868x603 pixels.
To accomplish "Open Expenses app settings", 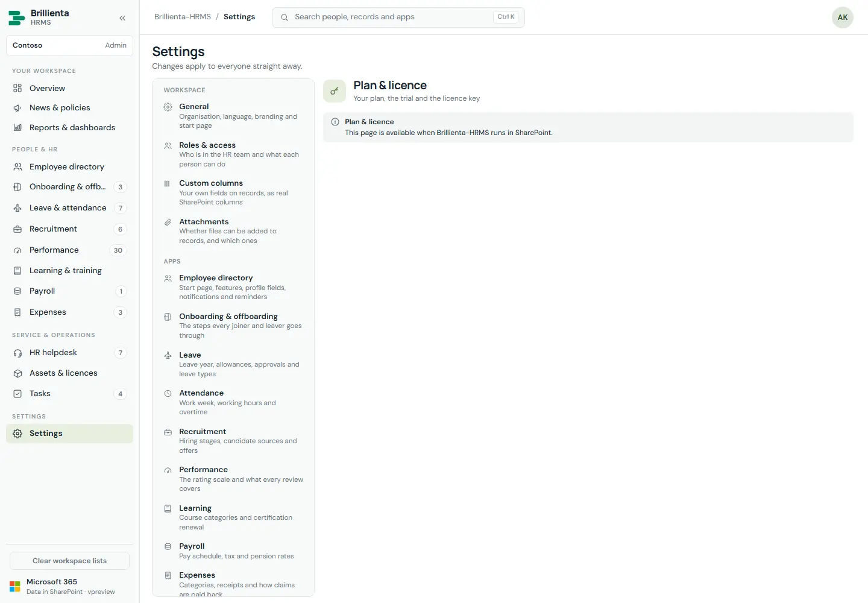I will [x=233, y=582].
